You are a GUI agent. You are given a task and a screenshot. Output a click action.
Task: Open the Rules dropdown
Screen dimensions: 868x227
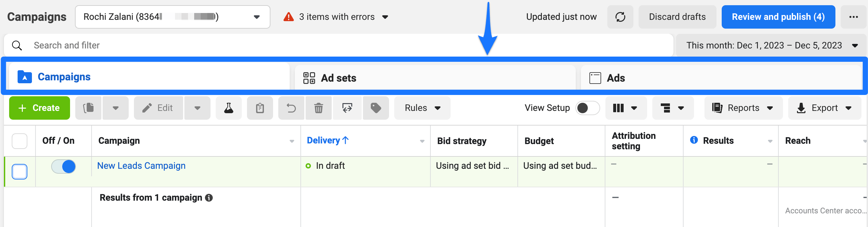coord(422,108)
